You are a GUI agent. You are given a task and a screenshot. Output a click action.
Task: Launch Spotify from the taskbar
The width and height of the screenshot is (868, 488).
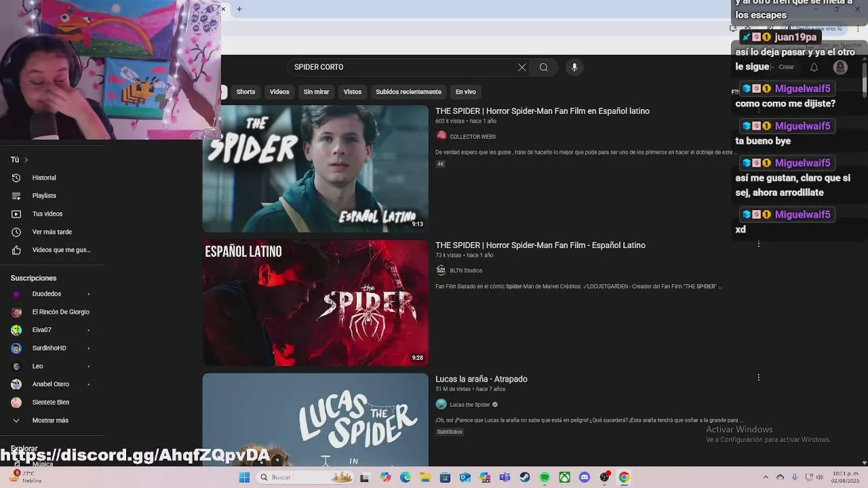(545, 477)
